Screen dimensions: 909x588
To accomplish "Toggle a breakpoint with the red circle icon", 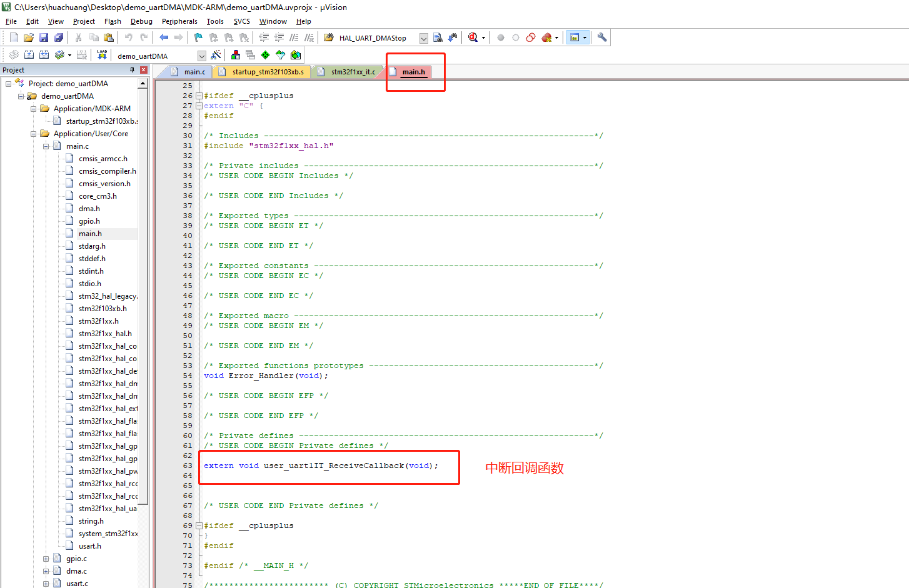I will tap(500, 37).
